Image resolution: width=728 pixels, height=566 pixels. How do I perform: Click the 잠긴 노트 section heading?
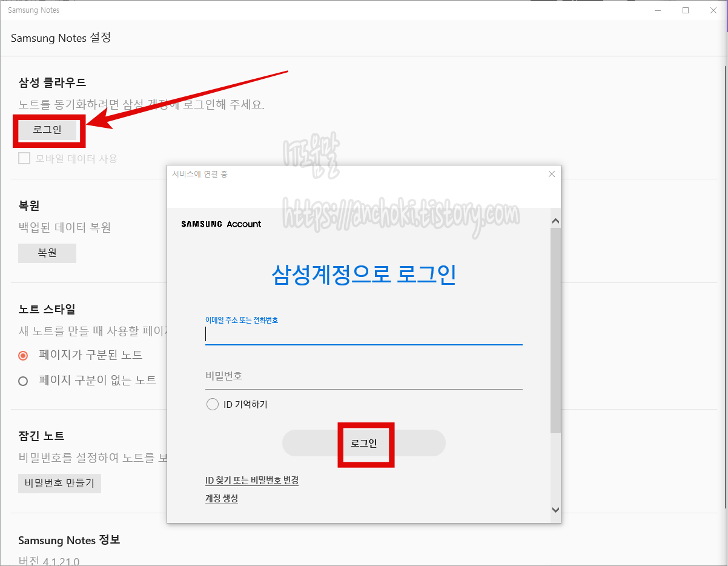click(x=41, y=436)
